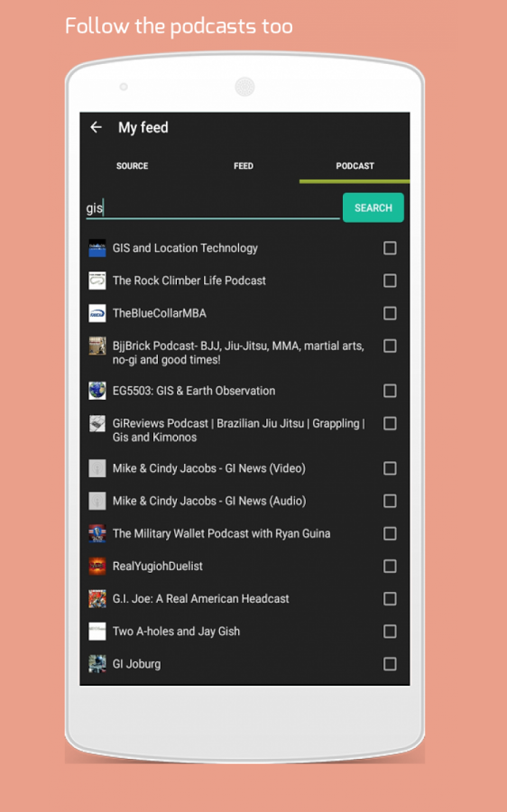
Task: Tap the globe icon for EG5503 podcast
Action: pos(97,391)
